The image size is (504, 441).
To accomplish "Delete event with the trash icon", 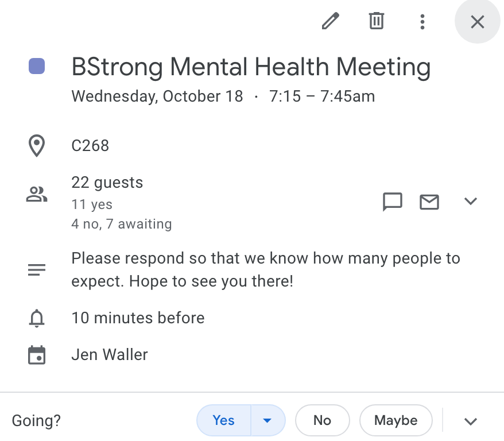I will point(376,22).
